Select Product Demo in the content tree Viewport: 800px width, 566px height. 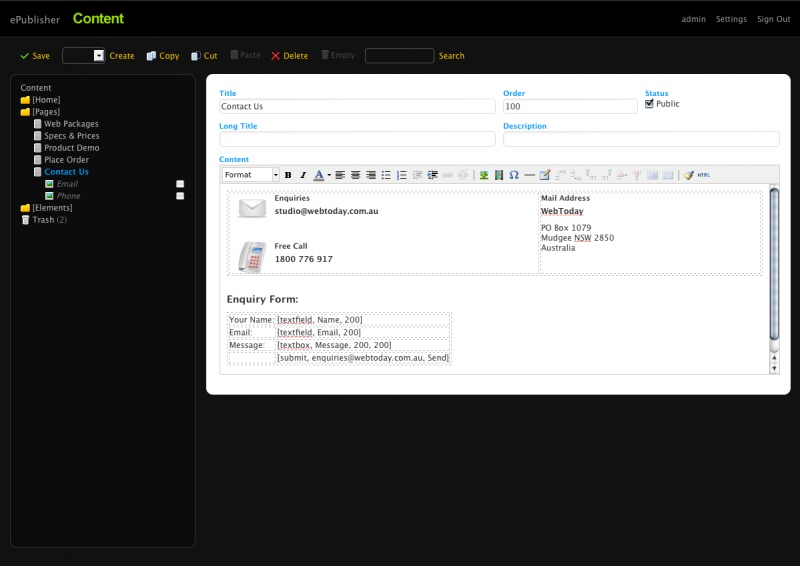71,148
